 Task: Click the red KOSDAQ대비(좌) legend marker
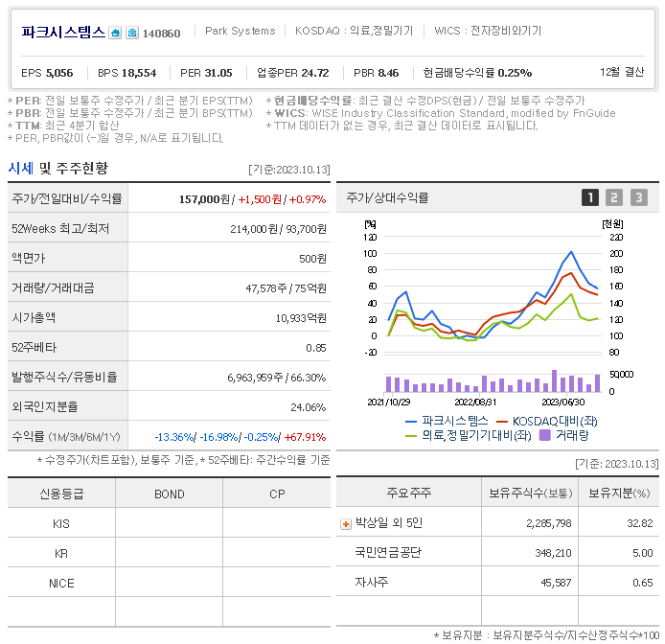(502, 422)
